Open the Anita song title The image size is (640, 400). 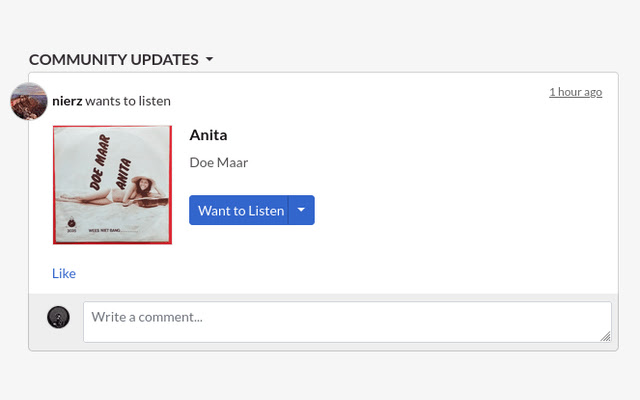[209, 135]
